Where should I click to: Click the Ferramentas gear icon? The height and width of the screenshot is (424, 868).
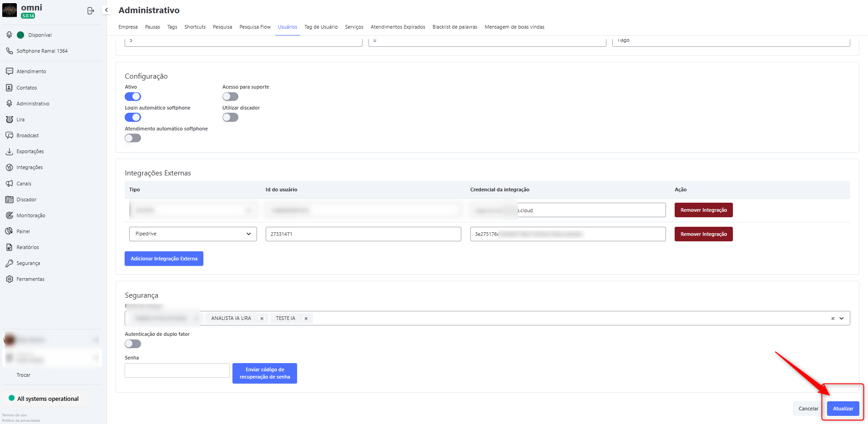(9, 279)
